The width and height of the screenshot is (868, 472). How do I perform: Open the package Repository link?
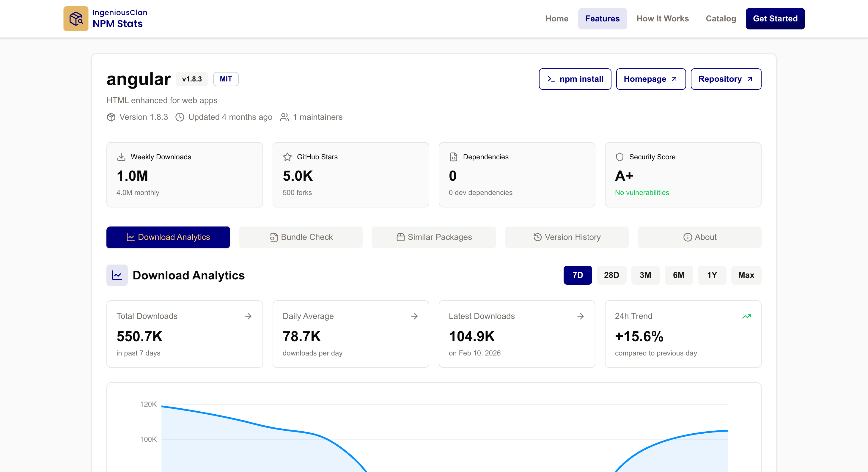click(726, 79)
